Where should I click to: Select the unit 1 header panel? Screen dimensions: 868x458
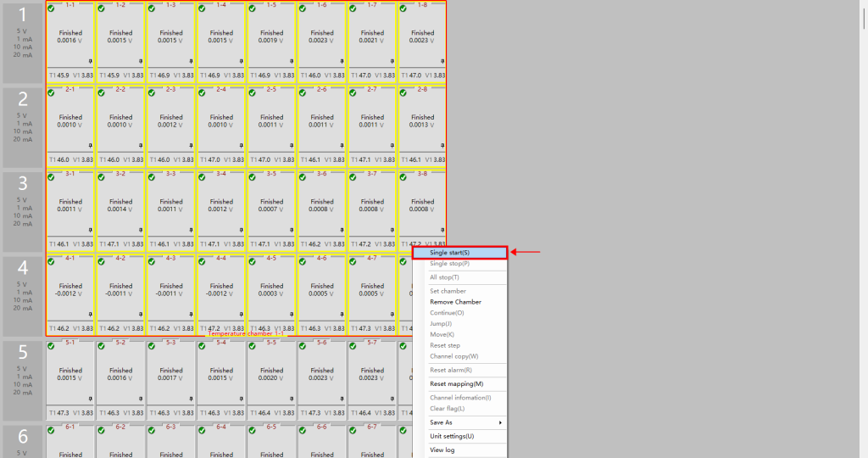click(23, 41)
